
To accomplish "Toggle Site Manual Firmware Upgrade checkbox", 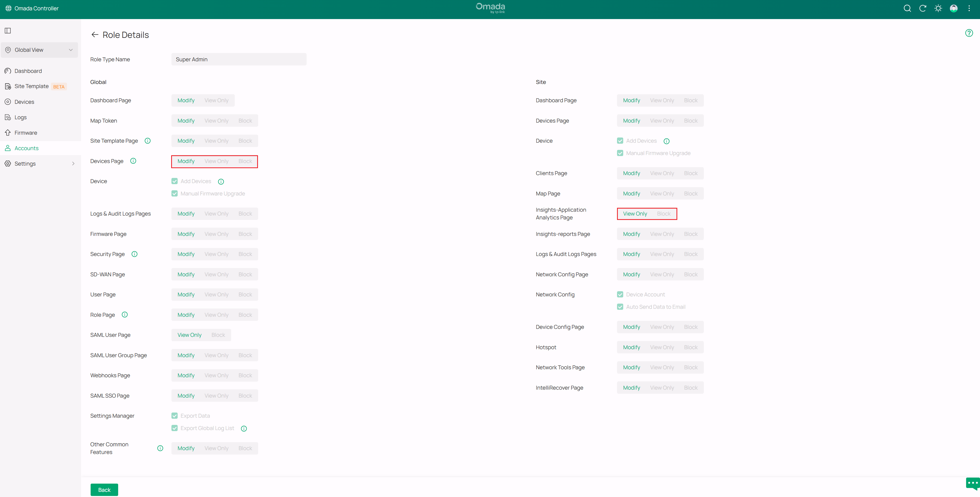I will coord(620,153).
